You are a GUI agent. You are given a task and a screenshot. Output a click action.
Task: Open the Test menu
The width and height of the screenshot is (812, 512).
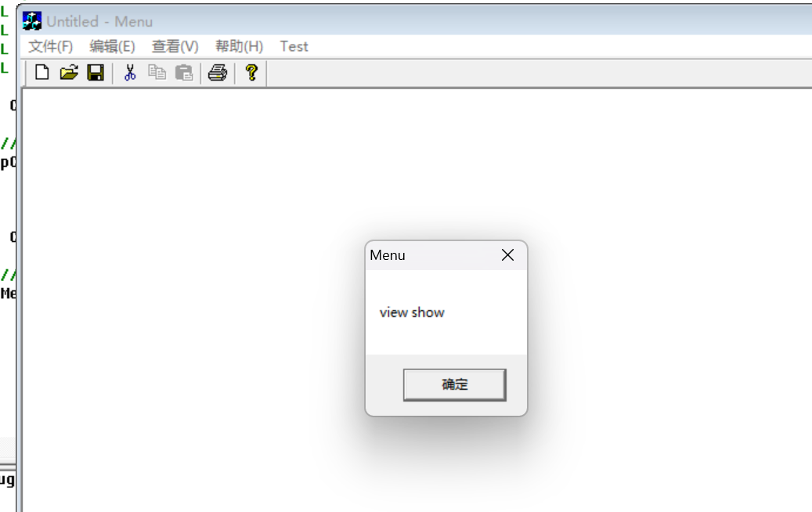click(294, 47)
